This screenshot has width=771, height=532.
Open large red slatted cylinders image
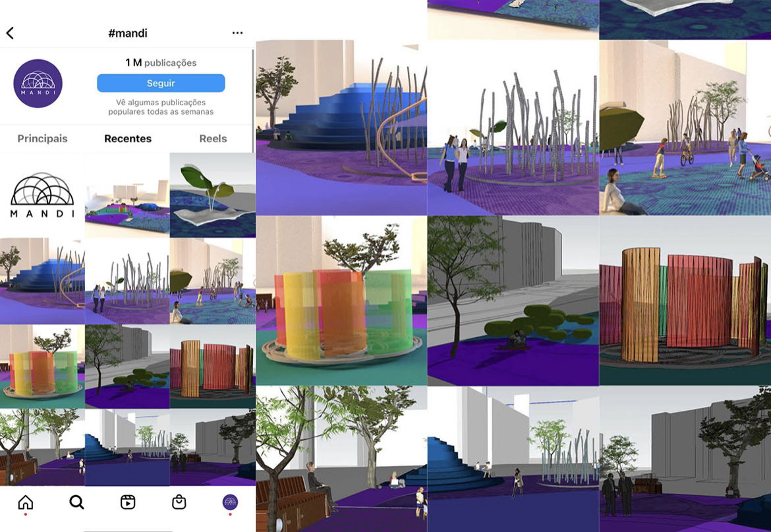click(685, 301)
